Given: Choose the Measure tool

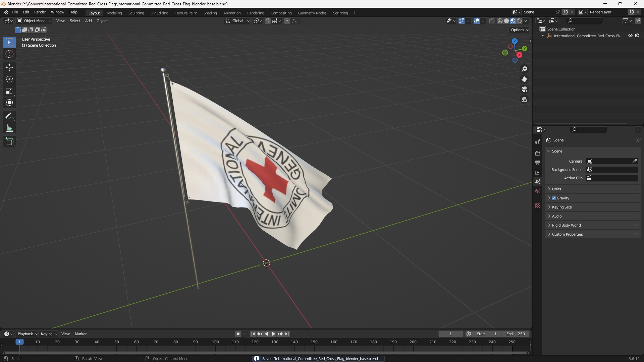Looking at the screenshot, I should click(9, 128).
